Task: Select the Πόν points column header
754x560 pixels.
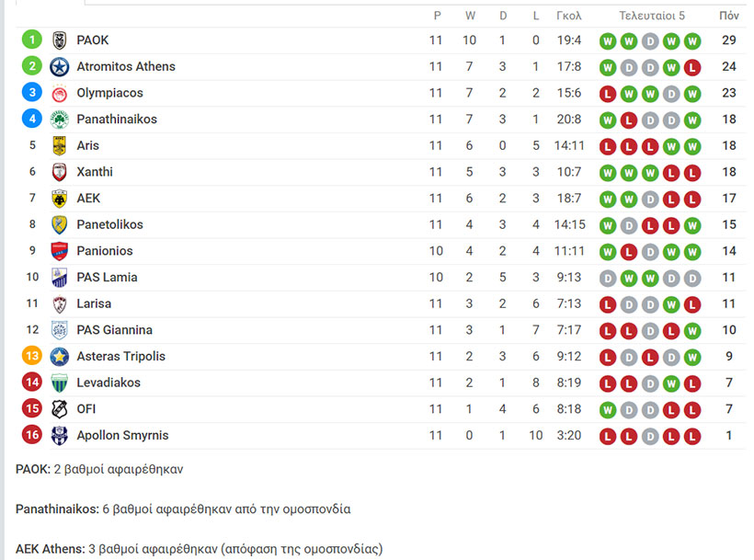Action: (x=729, y=16)
